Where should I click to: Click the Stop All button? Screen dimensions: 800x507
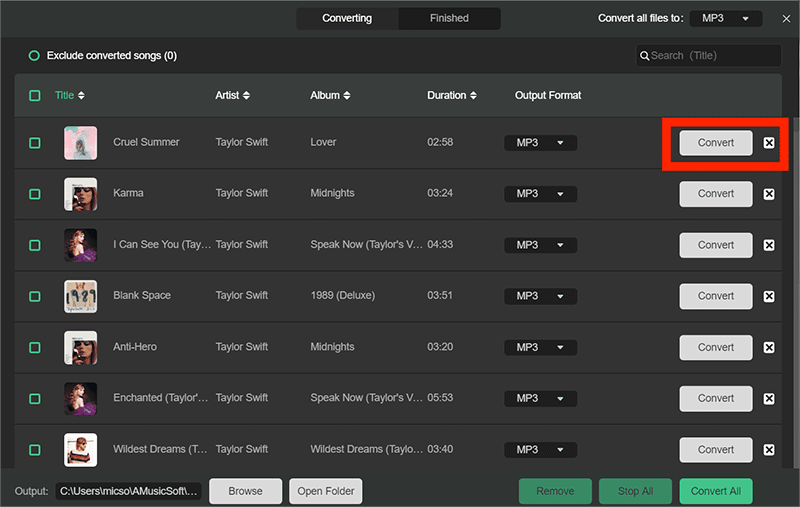click(635, 491)
